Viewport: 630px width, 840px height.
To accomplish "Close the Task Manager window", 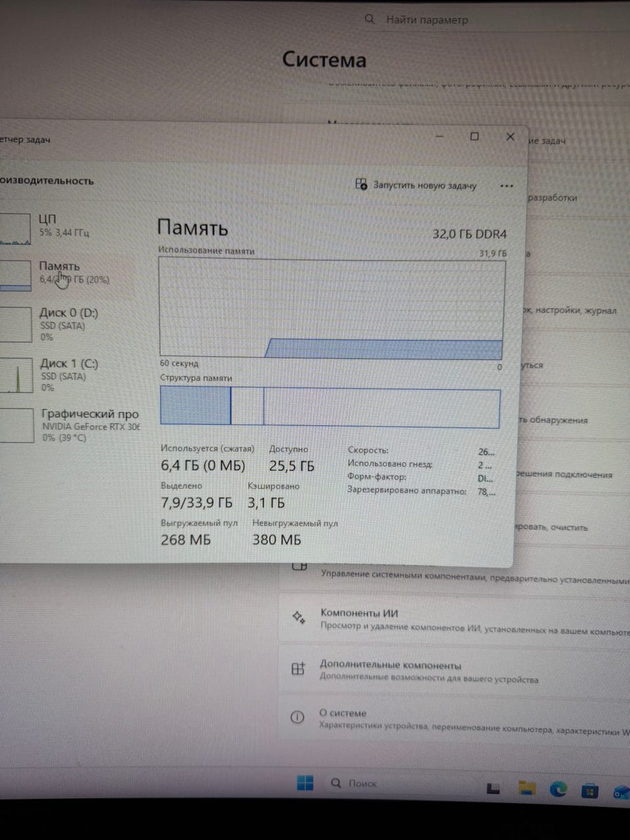I will pos(510,136).
